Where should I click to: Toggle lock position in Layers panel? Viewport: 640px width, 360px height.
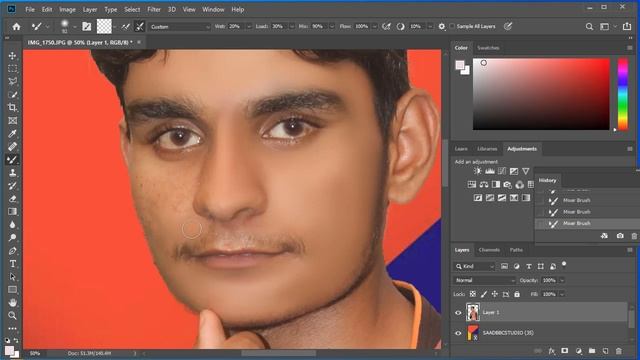tap(495, 294)
